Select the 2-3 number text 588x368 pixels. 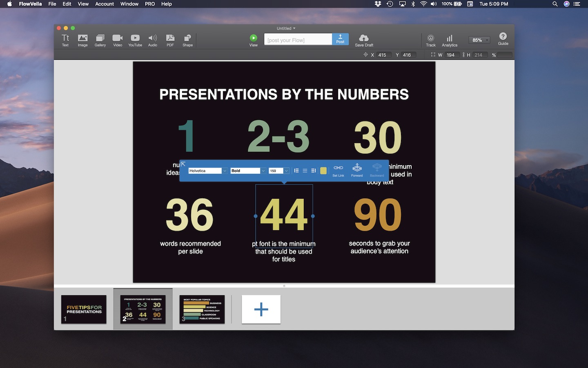278,136
